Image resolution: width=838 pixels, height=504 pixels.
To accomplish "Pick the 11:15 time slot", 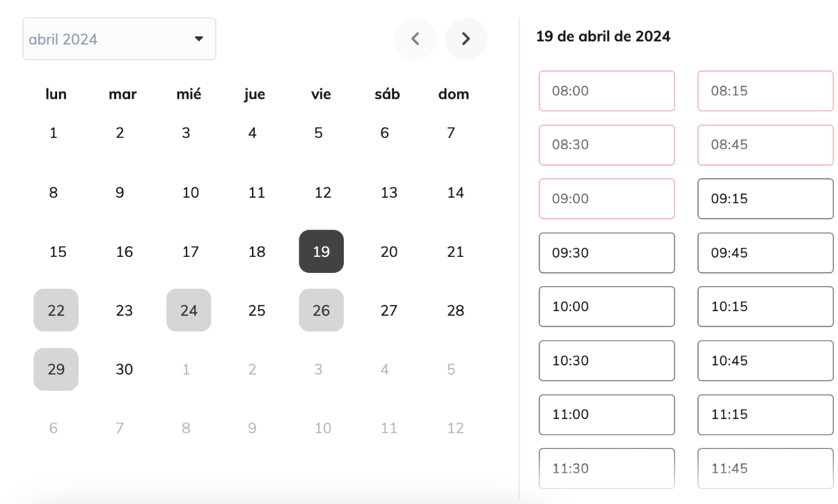I will pyautogui.click(x=766, y=414).
